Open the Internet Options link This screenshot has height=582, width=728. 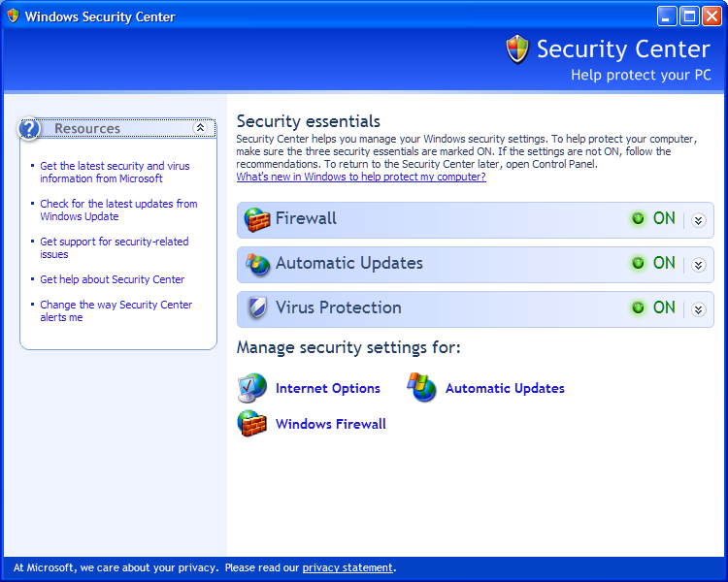(328, 388)
